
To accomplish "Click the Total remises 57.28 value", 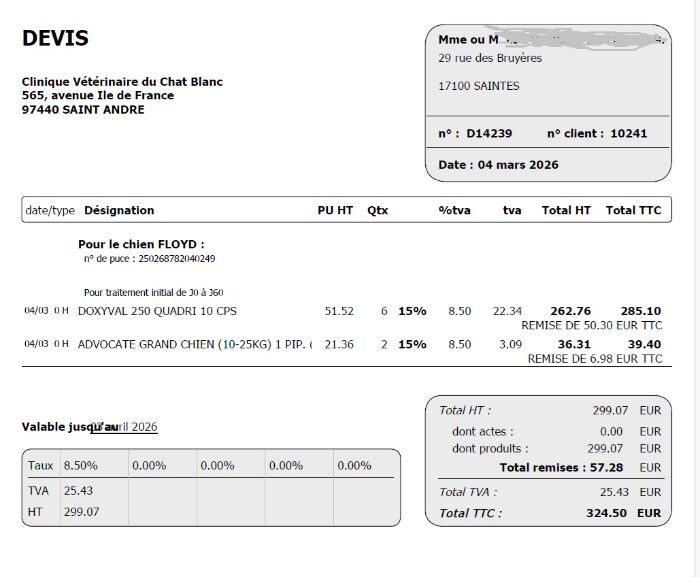I will [606, 468].
